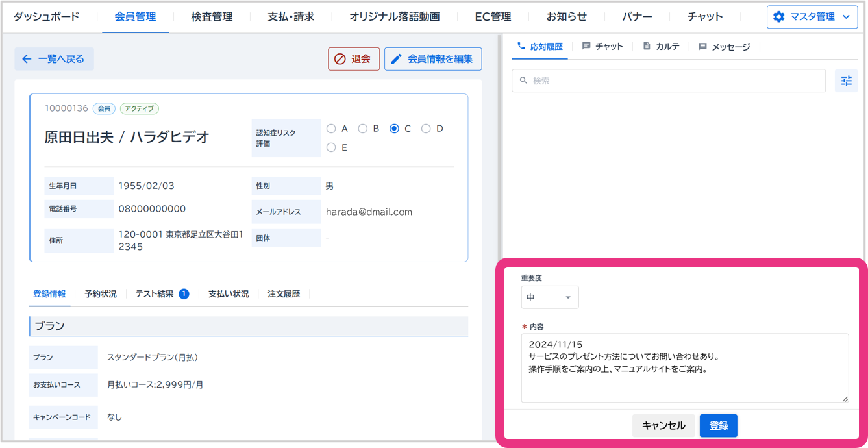
Task: Click the filter settings icon beside search
Action: (x=846, y=81)
